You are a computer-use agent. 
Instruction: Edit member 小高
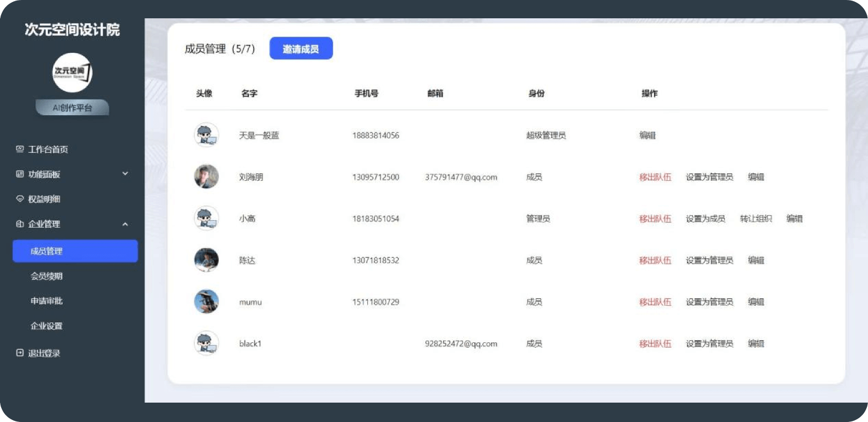click(x=794, y=219)
